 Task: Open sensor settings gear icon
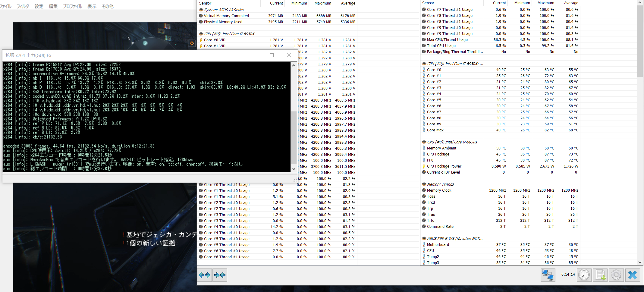(616, 275)
